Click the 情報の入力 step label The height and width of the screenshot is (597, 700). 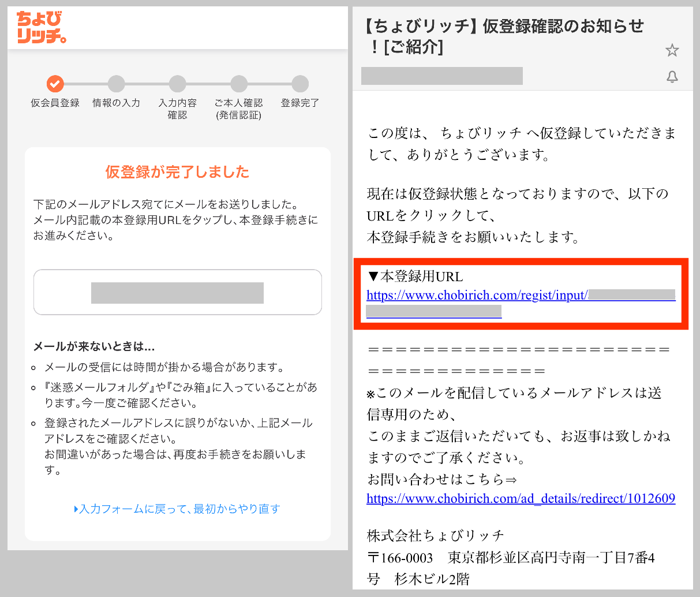pos(116,103)
